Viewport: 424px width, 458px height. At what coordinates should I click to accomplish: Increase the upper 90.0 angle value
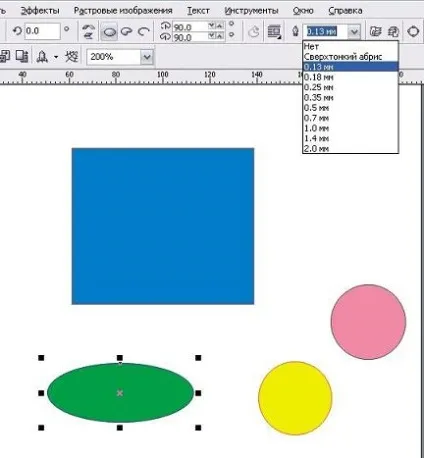220,26
